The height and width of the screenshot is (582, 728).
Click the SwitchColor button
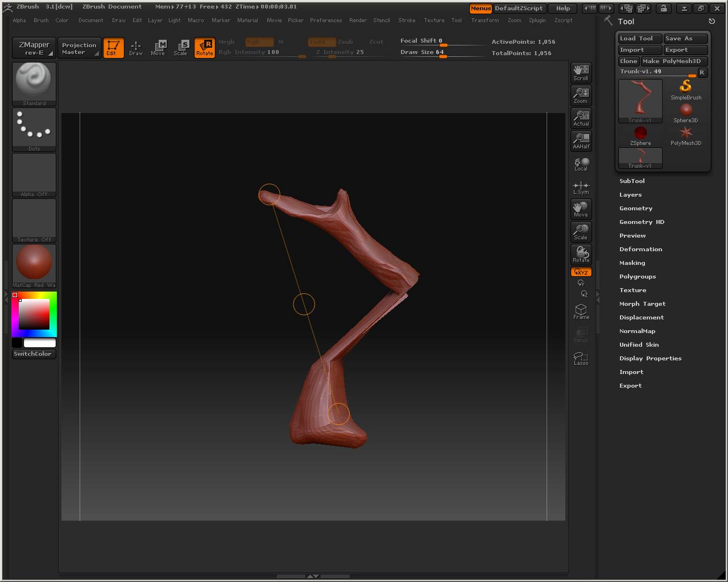coord(33,354)
